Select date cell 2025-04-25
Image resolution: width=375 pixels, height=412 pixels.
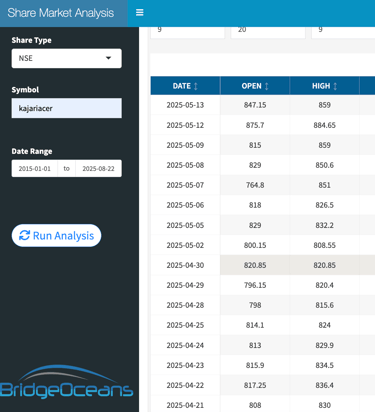pyautogui.click(x=185, y=325)
